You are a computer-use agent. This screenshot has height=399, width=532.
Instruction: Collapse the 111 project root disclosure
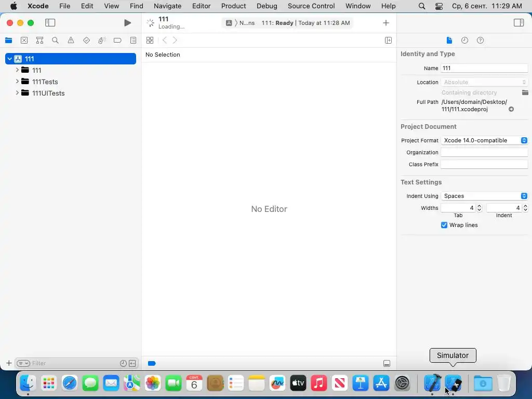pyautogui.click(x=9, y=59)
